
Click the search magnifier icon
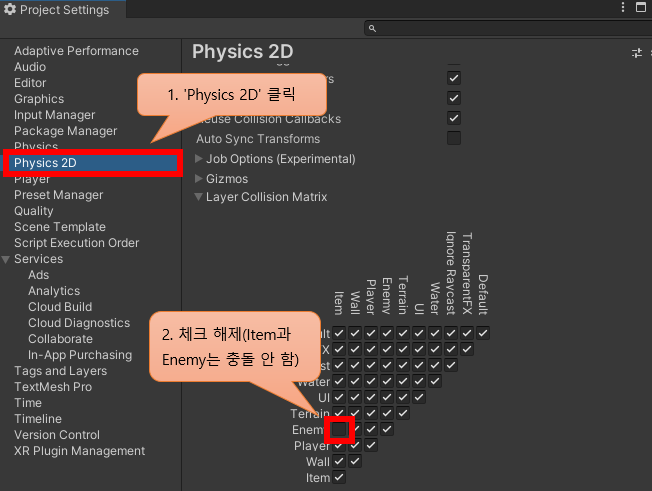(372, 28)
